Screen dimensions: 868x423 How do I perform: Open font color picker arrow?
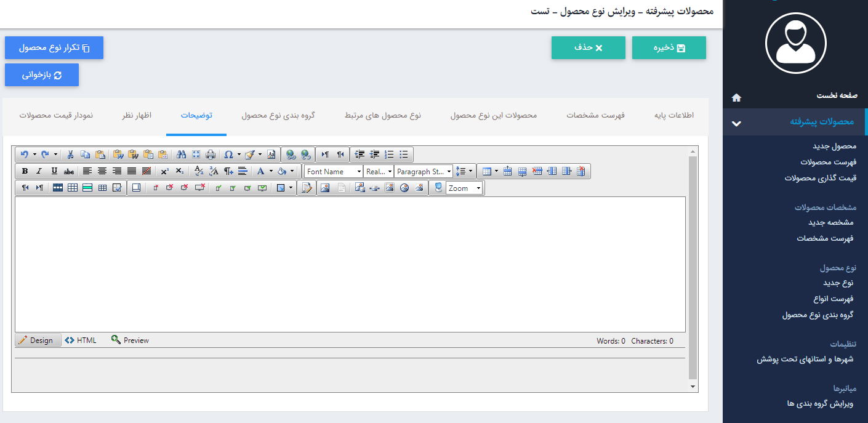(271, 172)
